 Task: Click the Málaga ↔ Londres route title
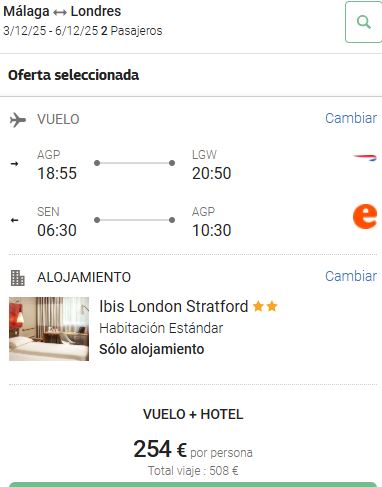(x=62, y=11)
